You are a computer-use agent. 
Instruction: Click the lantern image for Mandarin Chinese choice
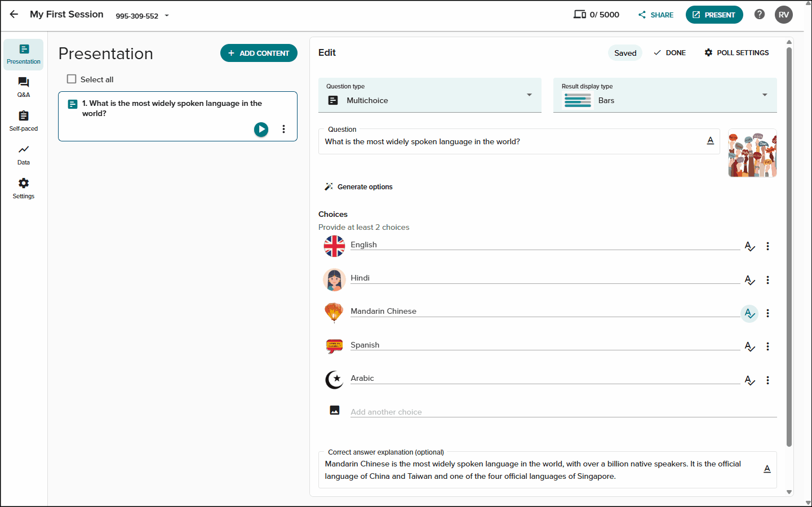pyautogui.click(x=334, y=313)
